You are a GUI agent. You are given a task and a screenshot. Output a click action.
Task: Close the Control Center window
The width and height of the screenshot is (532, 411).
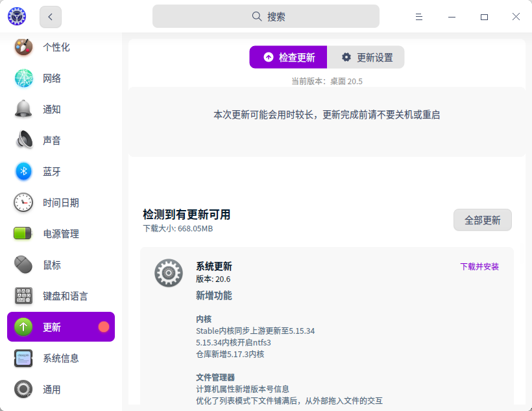(516, 17)
